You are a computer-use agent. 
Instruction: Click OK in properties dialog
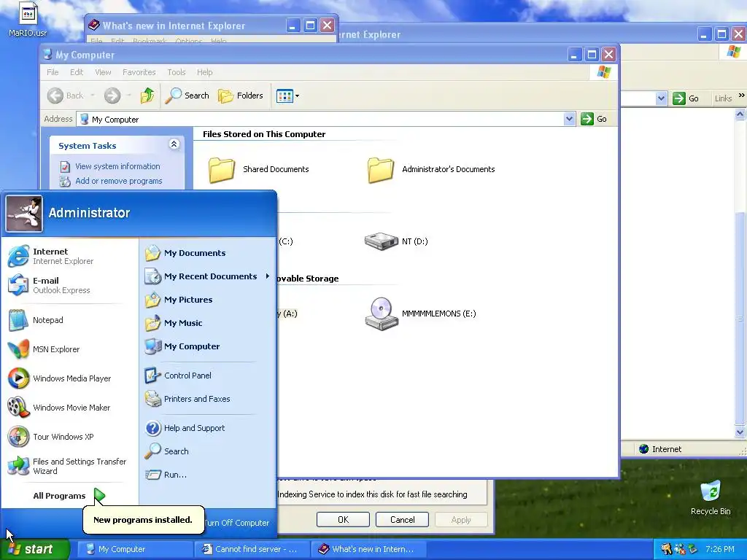tap(343, 519)
